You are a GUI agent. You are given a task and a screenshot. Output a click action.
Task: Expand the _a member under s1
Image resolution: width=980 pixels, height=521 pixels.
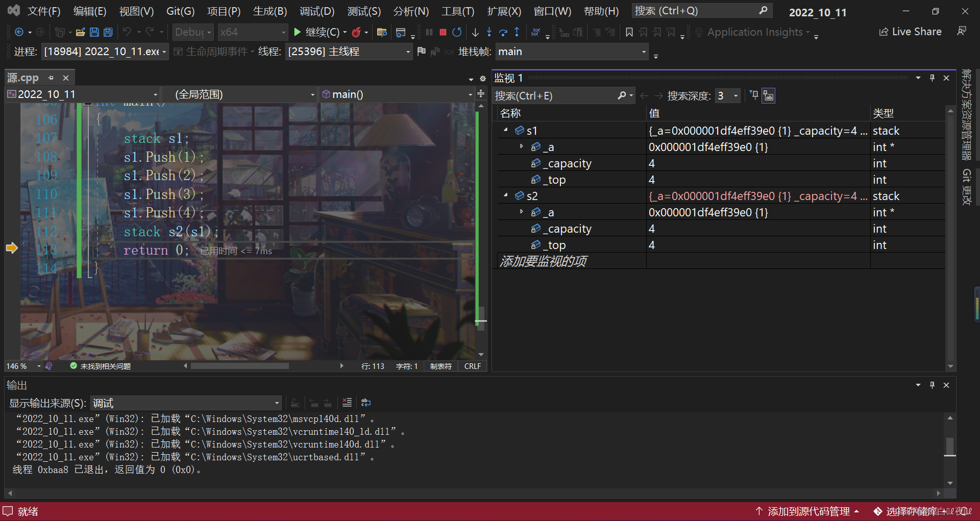[x=521, y=146]
